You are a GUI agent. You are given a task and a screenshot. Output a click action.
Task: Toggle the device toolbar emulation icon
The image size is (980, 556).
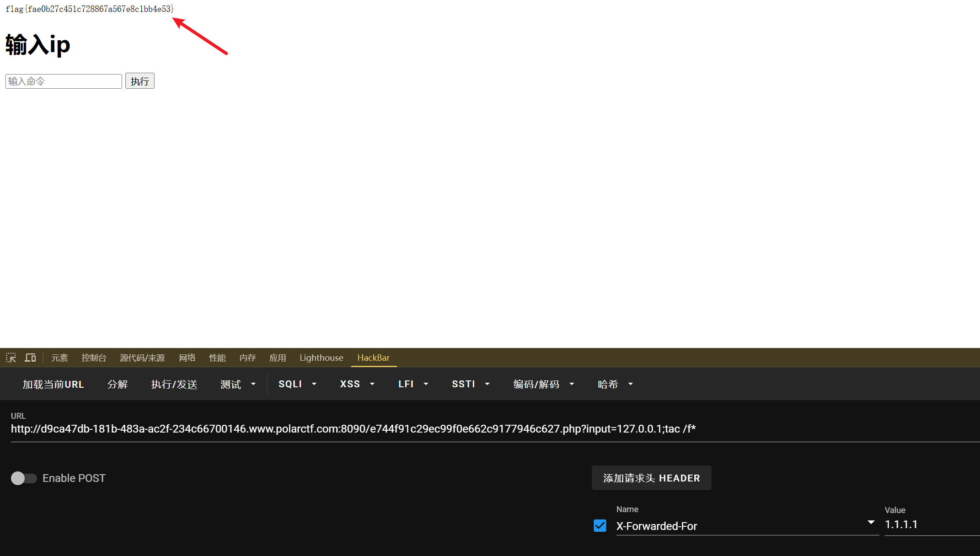point(30,358)
